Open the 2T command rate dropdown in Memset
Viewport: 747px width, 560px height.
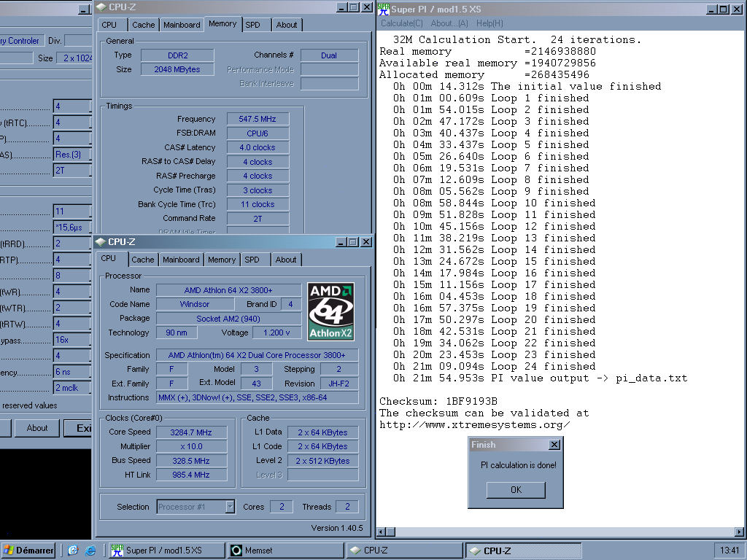[72, 171]
